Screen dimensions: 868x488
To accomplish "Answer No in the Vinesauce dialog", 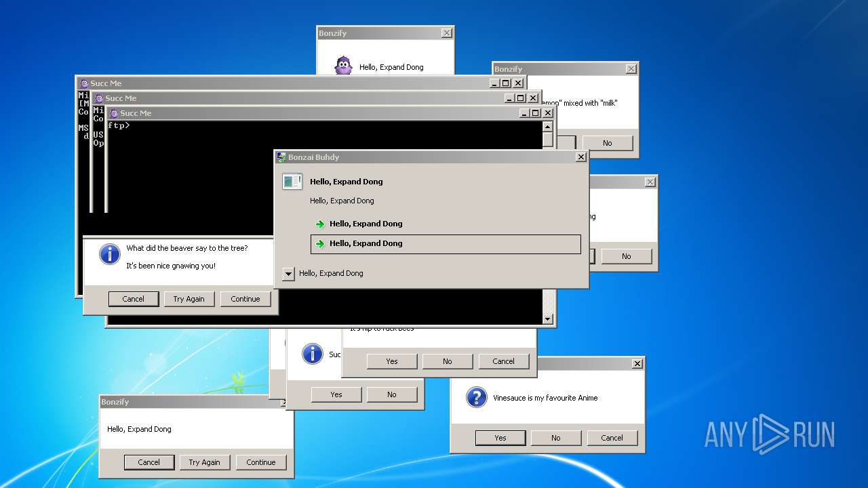I will [x=556, y=438].
